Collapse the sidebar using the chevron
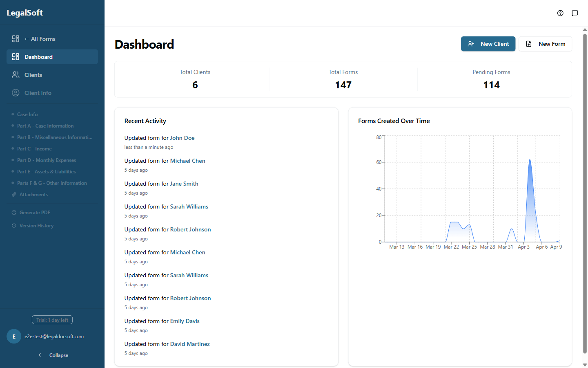This screenshot has height=368, width=588. pos(40,355)
